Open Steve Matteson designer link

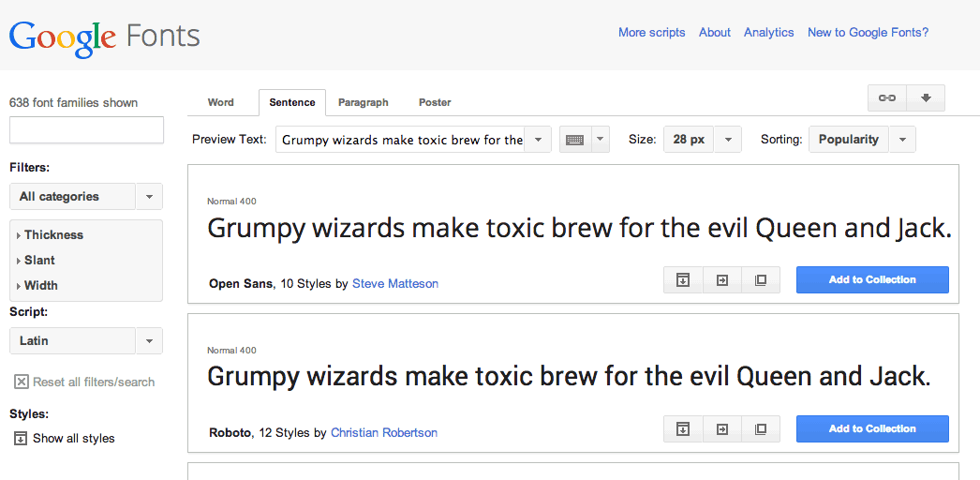[x=395, y=284]
